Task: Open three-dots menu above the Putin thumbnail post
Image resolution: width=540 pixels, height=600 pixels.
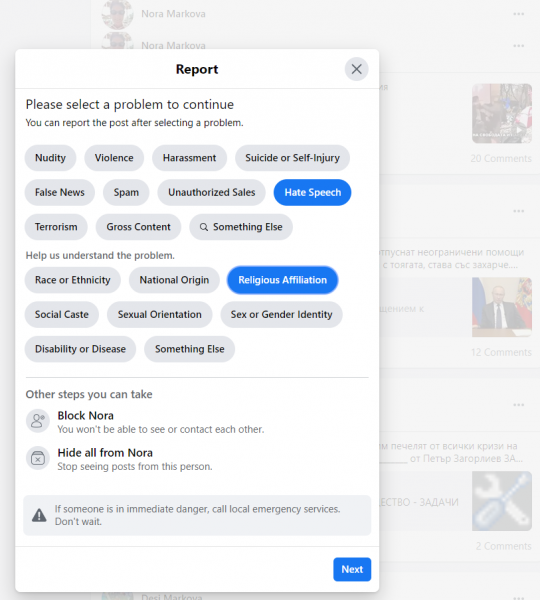Action: click(519, 211)
